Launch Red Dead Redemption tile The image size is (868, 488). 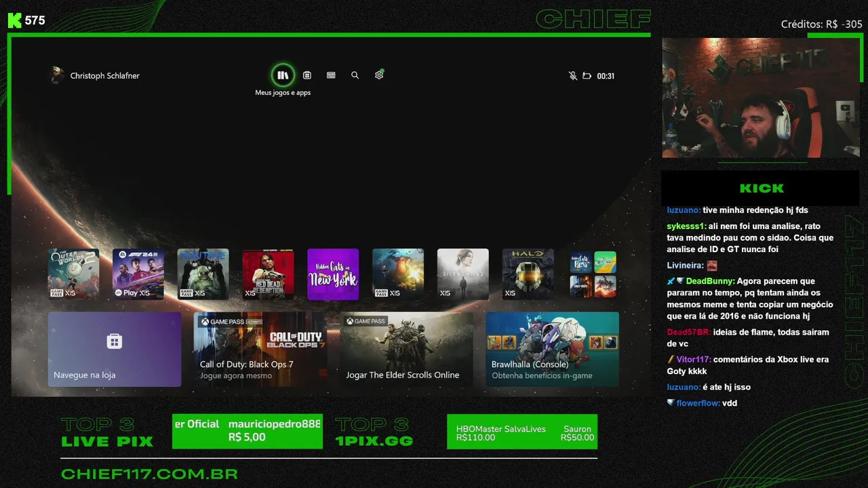click(269, 274)
